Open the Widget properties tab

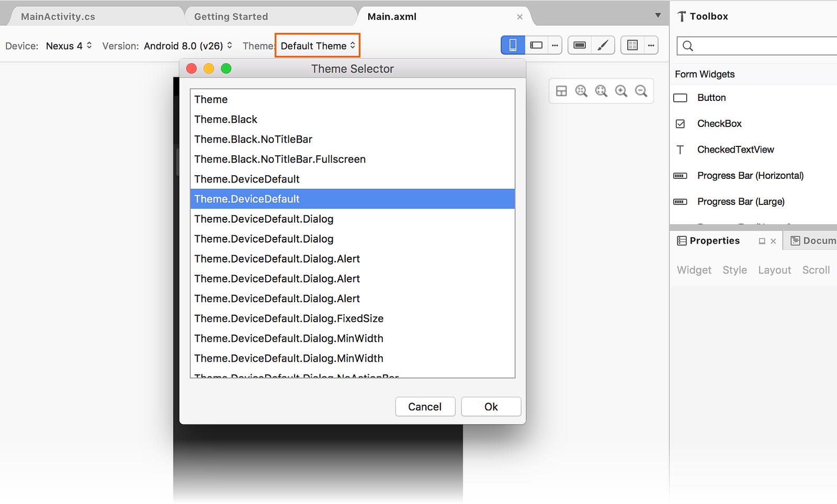click(x=694, y=270)
